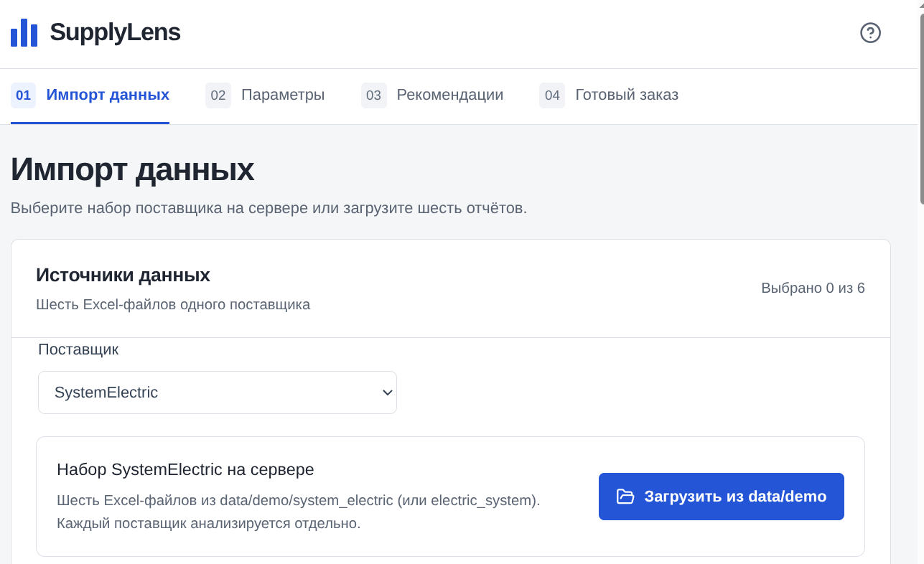Click the Каждый поставщик анализируется отдельно text
This screenshot has width=924, height=564.
(x=208, y=523)
